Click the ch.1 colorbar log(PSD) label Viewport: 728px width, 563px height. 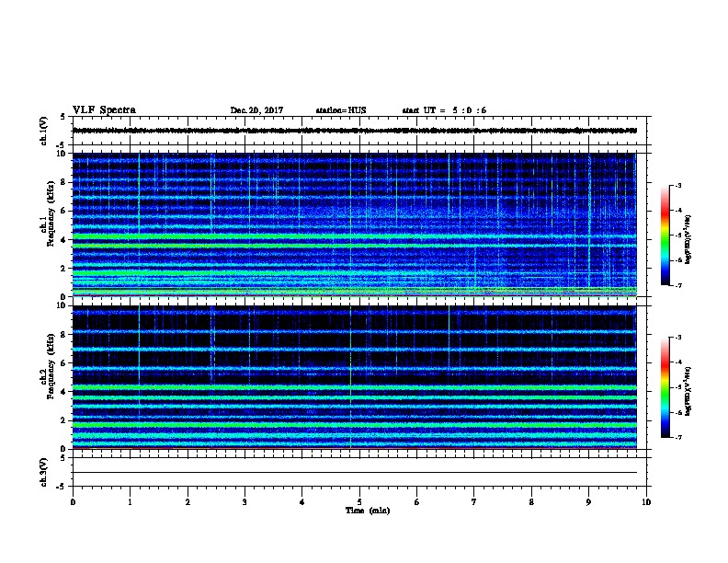pyautogui.click(x=688, y=239)
